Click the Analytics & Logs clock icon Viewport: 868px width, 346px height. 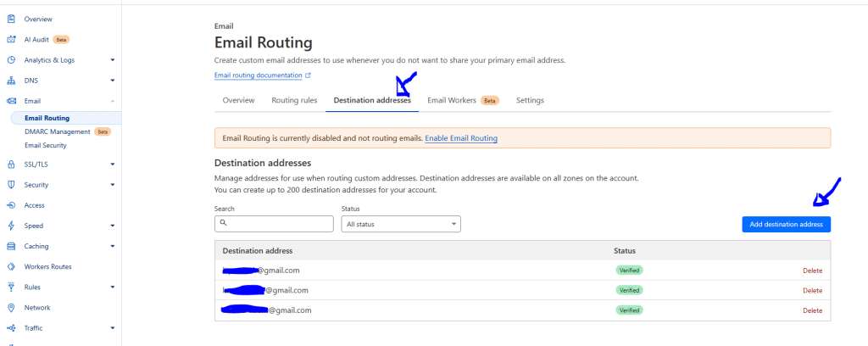(x=11, y=60)
